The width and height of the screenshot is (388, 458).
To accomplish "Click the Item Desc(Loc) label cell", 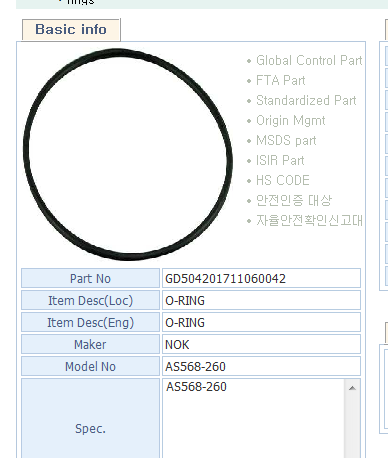I will tap(90, 300).
